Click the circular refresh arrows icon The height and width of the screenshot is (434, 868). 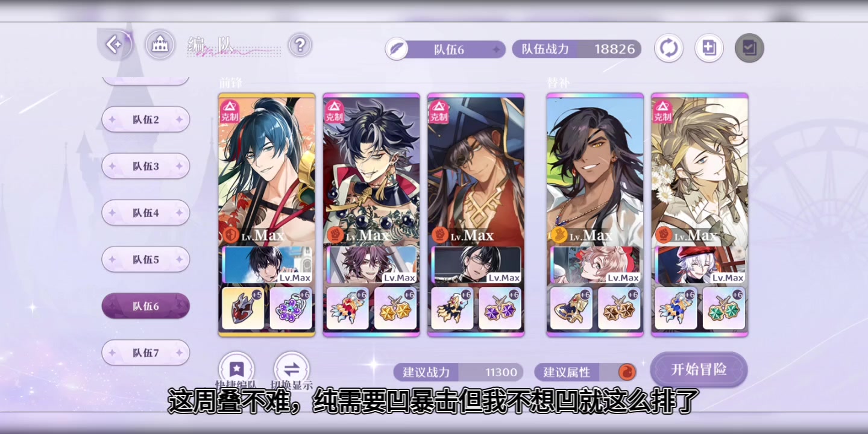click(x=668, y=48)
